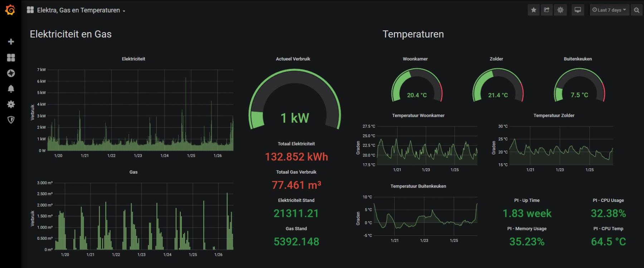Open the Last 7 days time picker
This screenshot has height=268, width=644.
609,10
